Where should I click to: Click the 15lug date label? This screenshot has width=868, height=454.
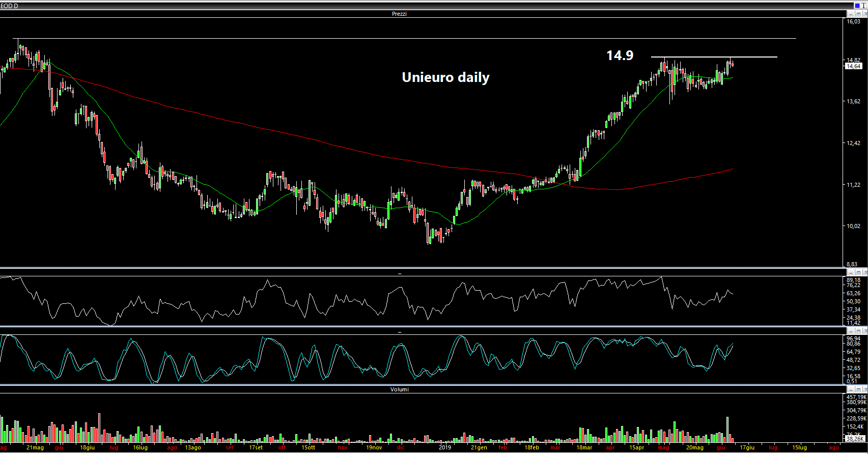(799, 448)
